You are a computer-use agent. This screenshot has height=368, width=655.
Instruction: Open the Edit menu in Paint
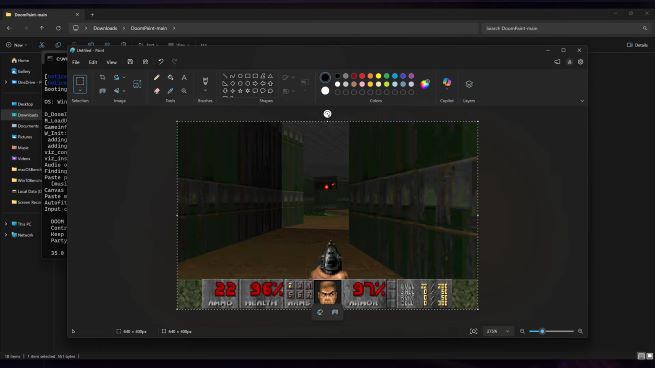[93, 62]
